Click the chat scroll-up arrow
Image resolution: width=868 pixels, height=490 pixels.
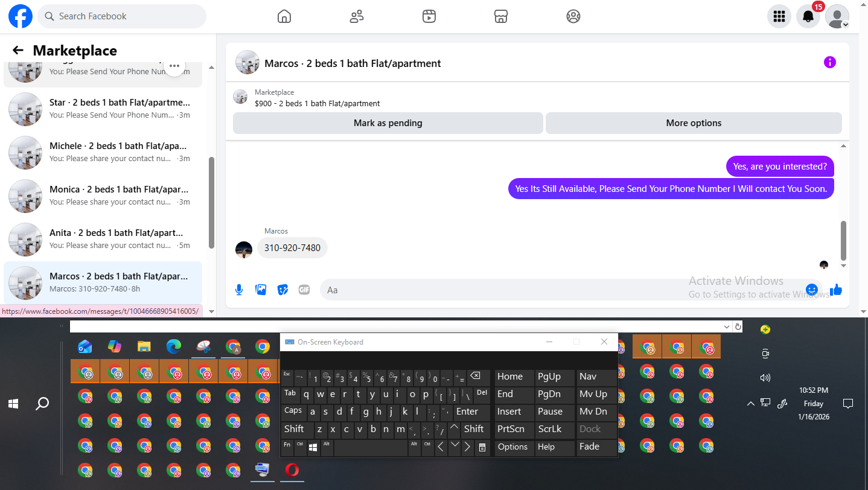pyautogui.click(x=843, y=146)
